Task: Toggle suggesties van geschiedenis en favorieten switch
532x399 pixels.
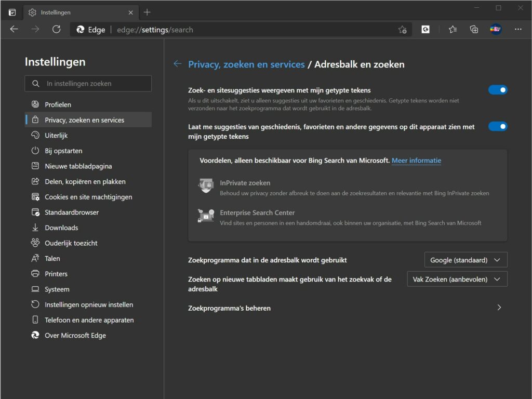Action: [x=498, y=127]
